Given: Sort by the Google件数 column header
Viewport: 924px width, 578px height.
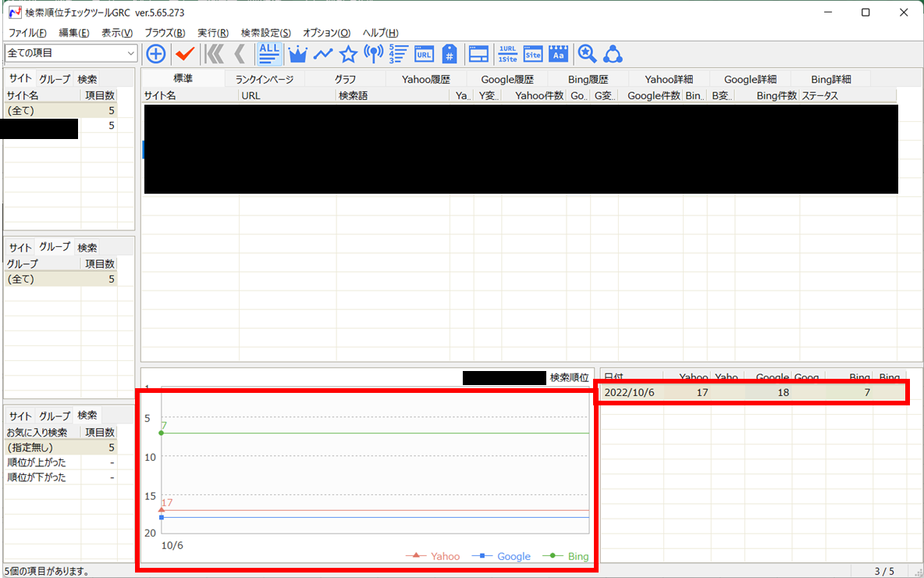Looking at the screenshot, I should coord(651,95).
